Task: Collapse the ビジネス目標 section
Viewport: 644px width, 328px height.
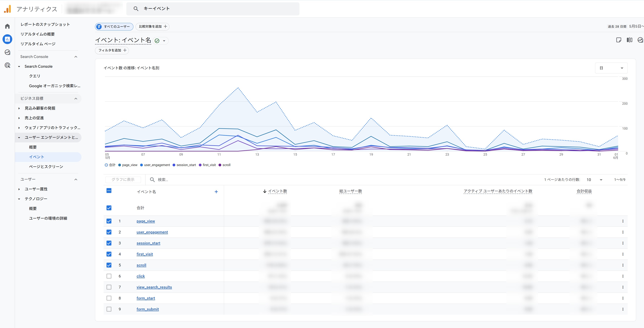Action: (x=76, y=99)
